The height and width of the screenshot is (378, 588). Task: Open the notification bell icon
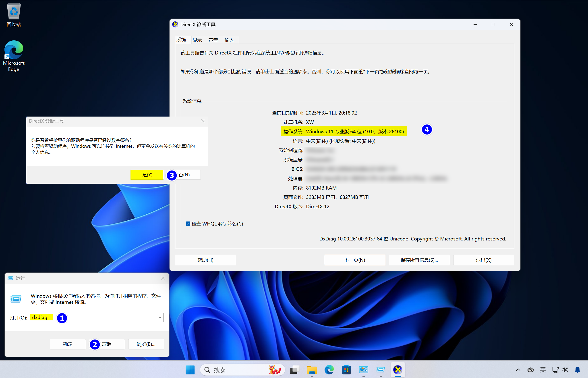(x=578, y=370)
